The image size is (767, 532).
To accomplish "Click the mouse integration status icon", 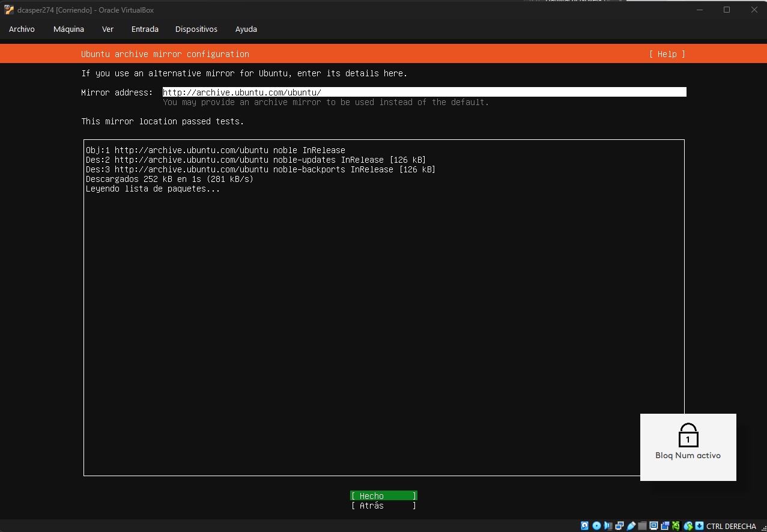I will [688, 526].
